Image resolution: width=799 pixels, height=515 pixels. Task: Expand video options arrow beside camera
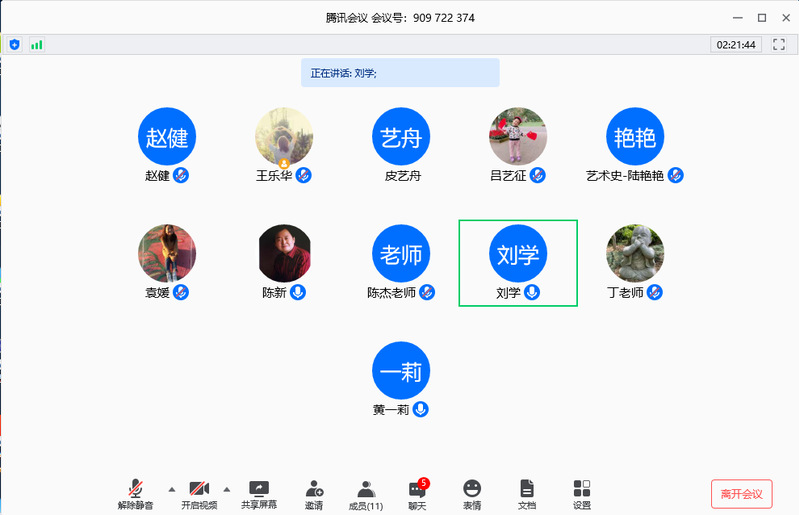click(226, 489)
